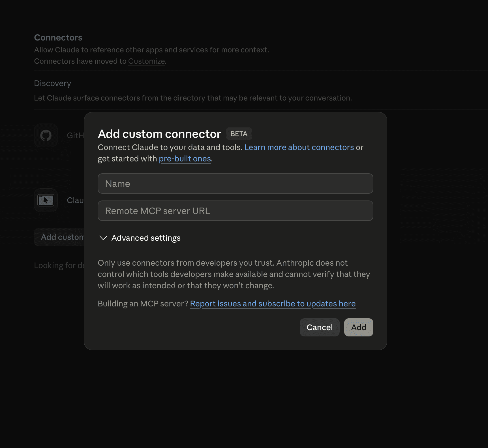Click the 'Only use connectors from developers' warning

[x=234, y=274]
